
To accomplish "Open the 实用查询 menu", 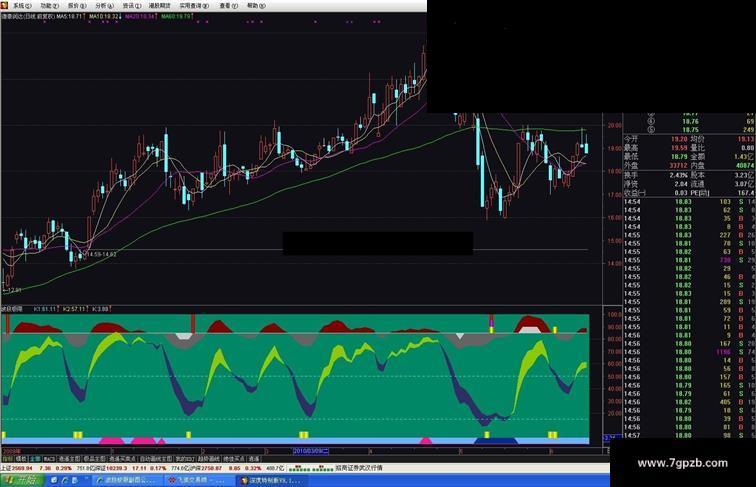I will [194, 6].
